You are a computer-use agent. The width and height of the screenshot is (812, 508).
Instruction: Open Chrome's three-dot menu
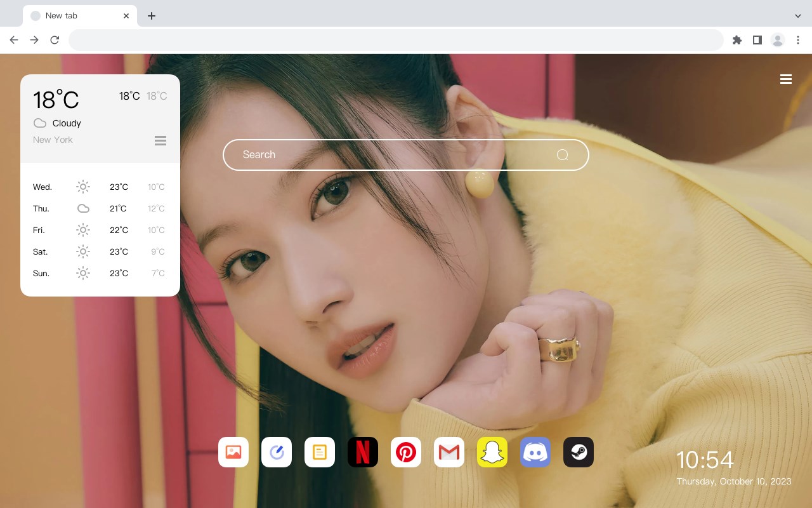coord(798,40)
